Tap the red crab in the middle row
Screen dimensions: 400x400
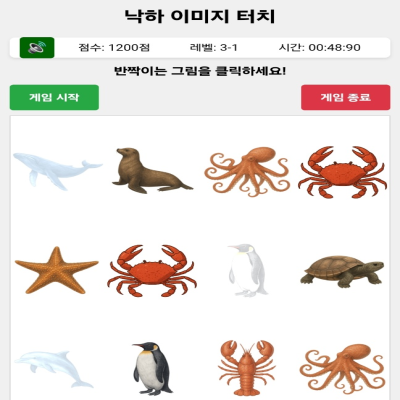(152, 271)
